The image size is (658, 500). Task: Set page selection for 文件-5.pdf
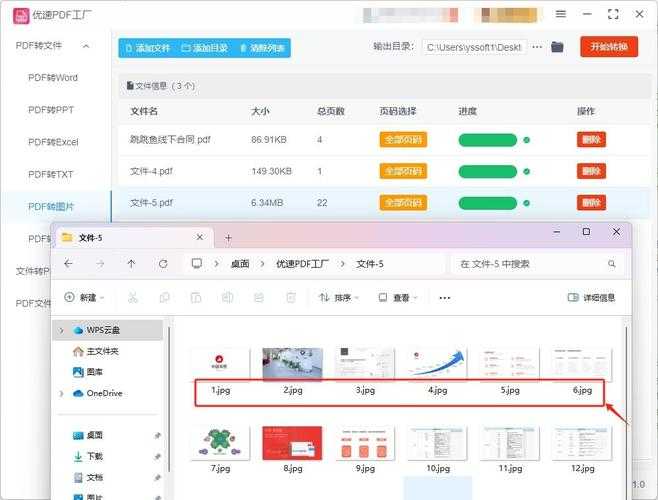403,203
